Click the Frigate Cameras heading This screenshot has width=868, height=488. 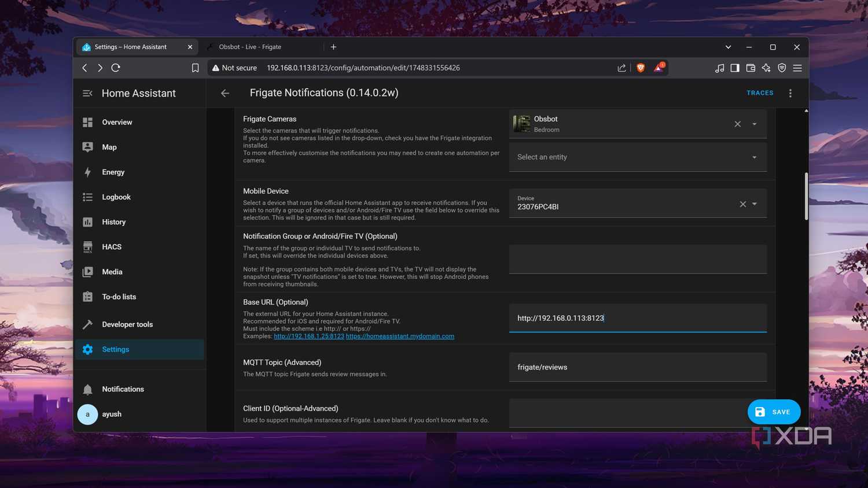[270, 119]
